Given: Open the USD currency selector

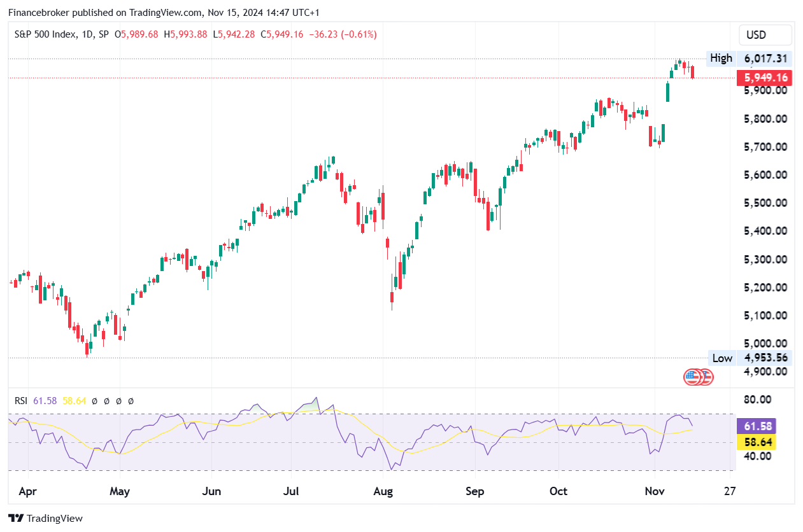Looking at the screenshot, I should (x=765, y=35).
